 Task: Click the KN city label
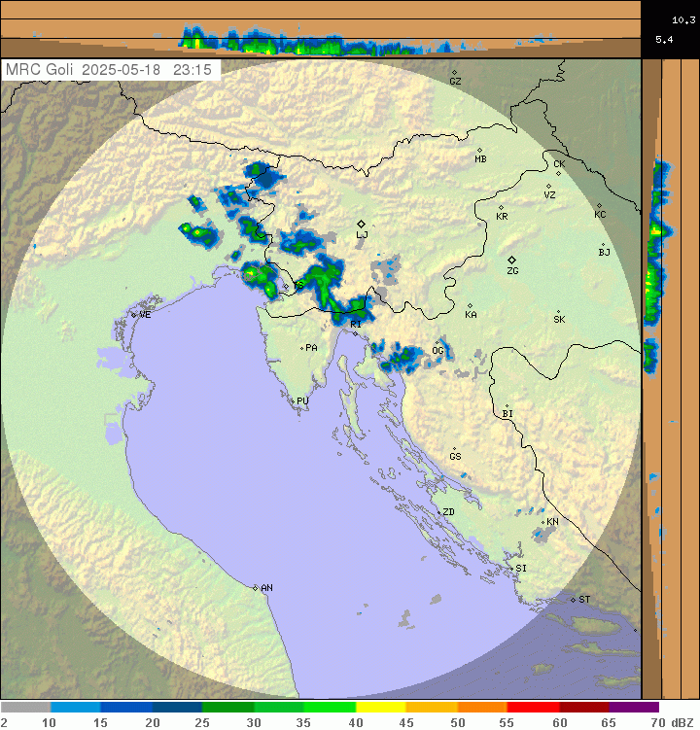552,522
